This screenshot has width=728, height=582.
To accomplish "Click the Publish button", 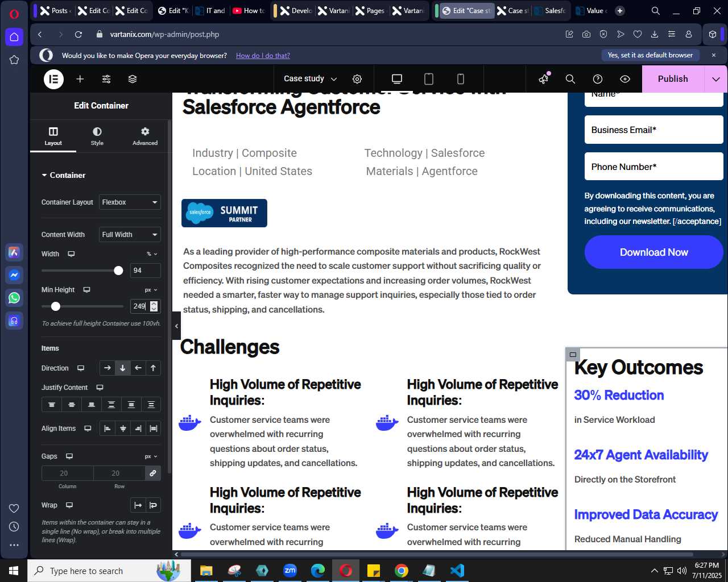I will pos(673,79).
